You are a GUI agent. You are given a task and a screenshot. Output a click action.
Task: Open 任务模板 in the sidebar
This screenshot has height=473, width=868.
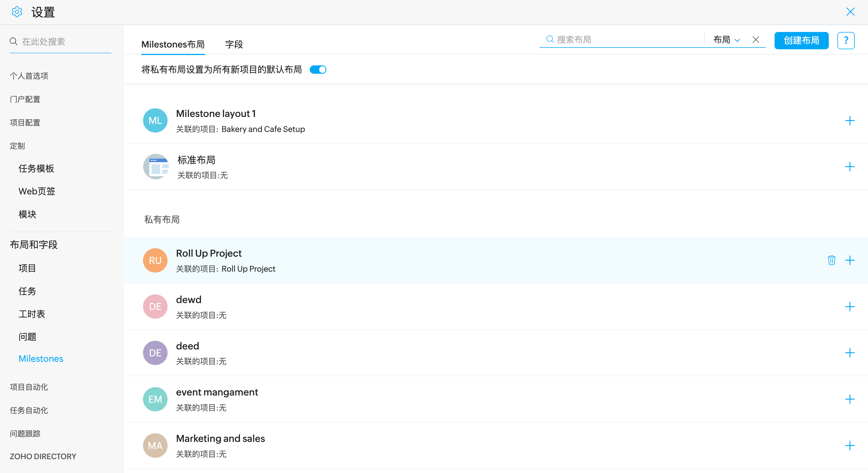tap(36, 168)
